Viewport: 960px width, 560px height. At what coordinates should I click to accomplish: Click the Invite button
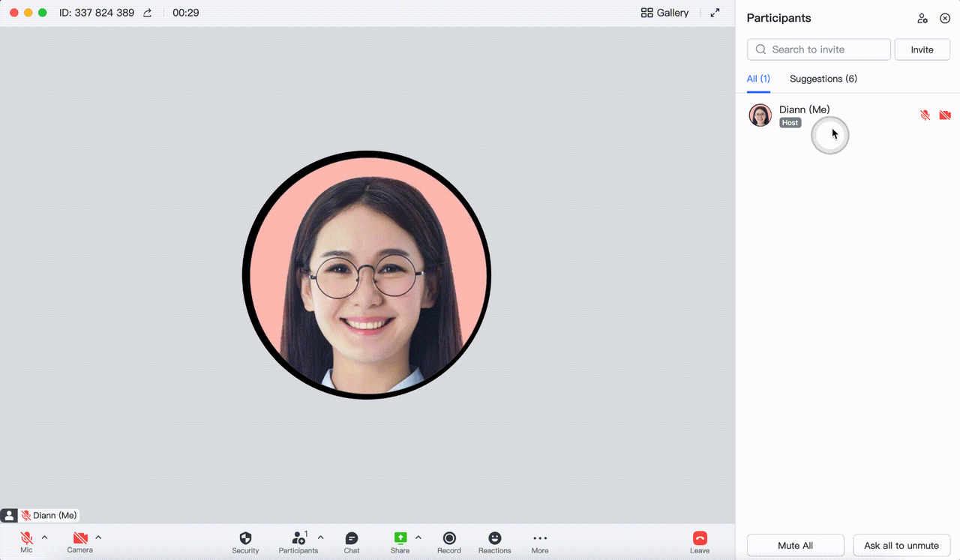pyautogui.click(x=922, y=49)
